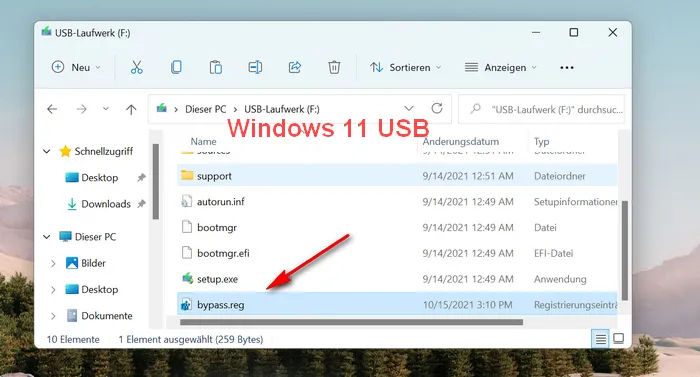Screen dimensions: 700x377
Task: Switch to large icons view in status bar
Action: [619, 339]
